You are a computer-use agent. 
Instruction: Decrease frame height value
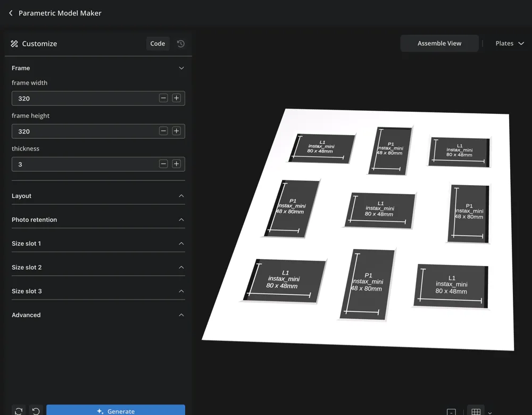click(163, 131)
